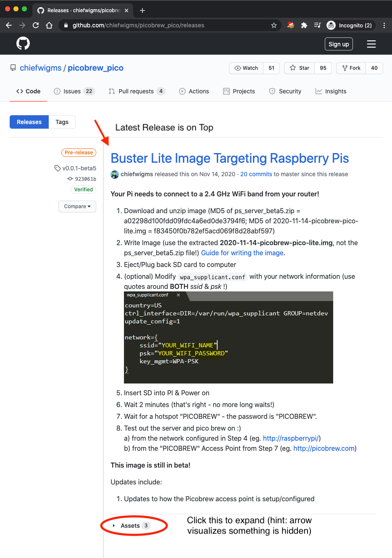Bookmark this page with the star icon
392x558 pixels.
pyautogui.click(x=274, y=25)
